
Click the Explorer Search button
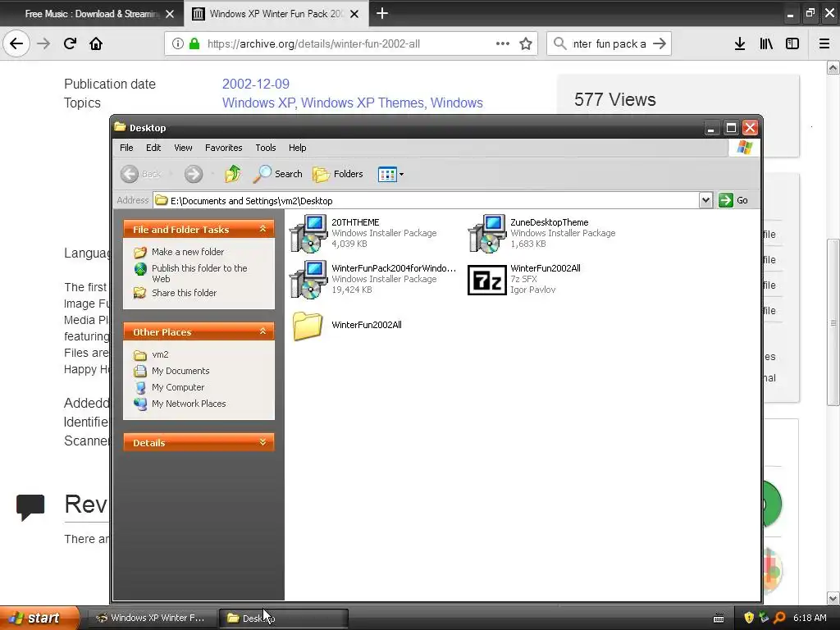coord(277,174)
